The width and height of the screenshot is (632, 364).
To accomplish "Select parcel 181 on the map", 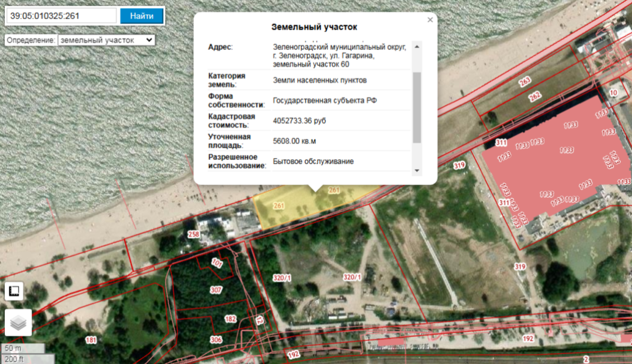I will pyautogui.click(x=91, y=340).
